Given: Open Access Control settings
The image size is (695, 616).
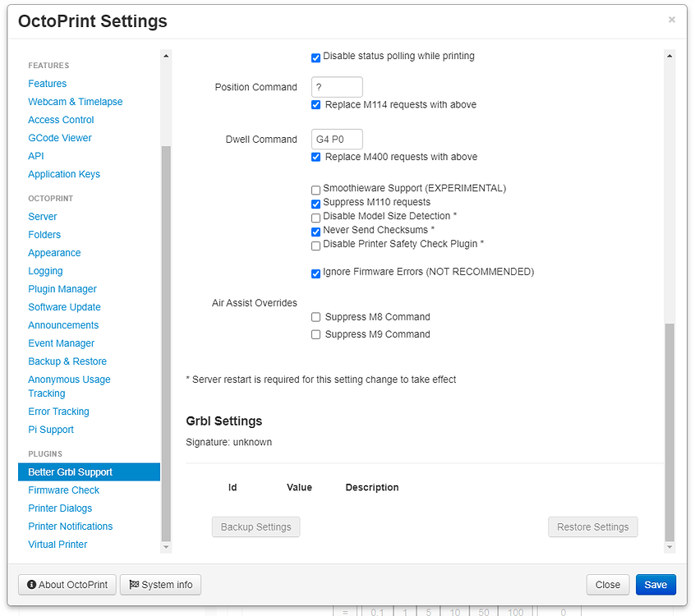Looking at the screenshot, I should pos(61,119).
